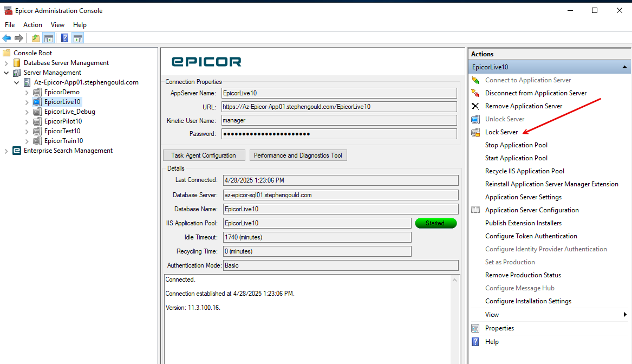Click the Forward arrow in the toolbar

19,38
